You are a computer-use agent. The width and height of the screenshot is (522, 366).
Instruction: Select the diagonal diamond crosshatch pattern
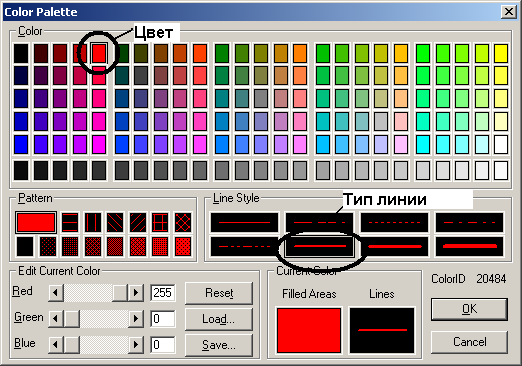(183, 222)
